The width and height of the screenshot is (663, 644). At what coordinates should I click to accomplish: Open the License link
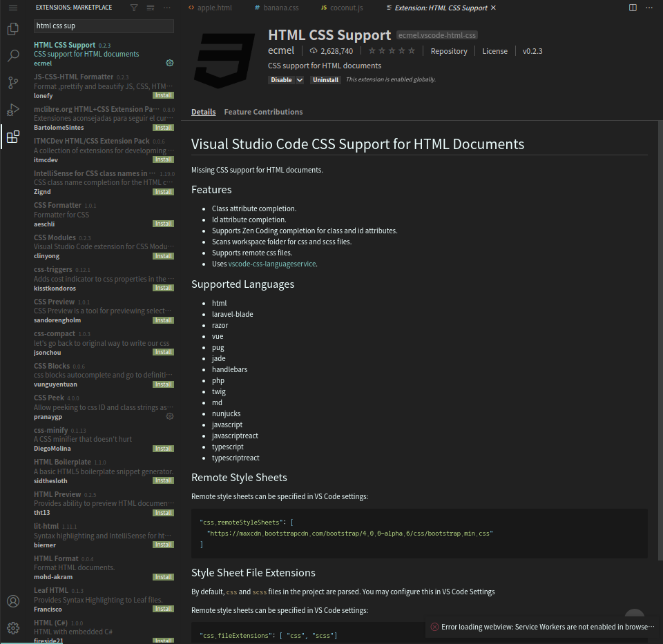point(494,51)
